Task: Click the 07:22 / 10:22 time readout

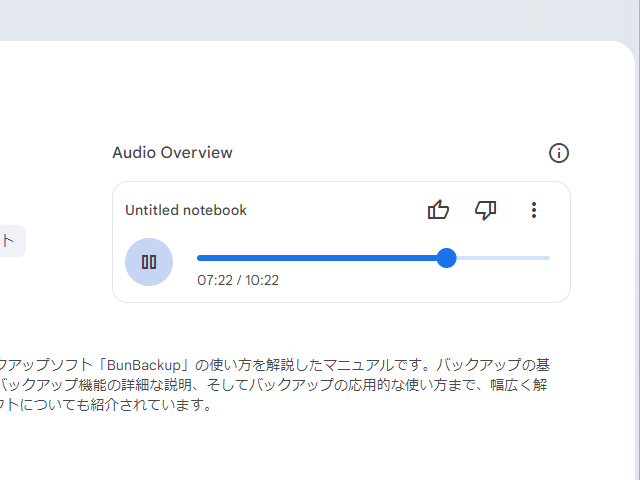Action: (x=238, y=280)
